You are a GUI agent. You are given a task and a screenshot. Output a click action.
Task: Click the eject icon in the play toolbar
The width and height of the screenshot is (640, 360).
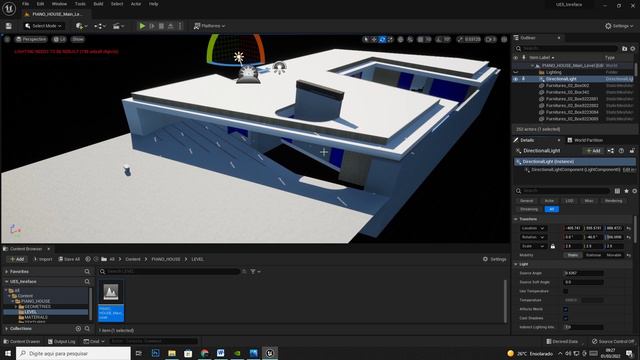[x=171, y=26]
